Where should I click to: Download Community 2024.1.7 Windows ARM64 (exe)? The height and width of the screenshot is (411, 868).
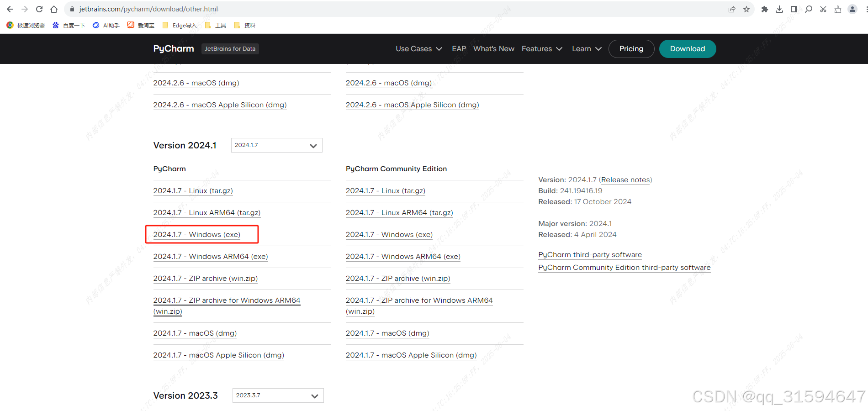403,257
